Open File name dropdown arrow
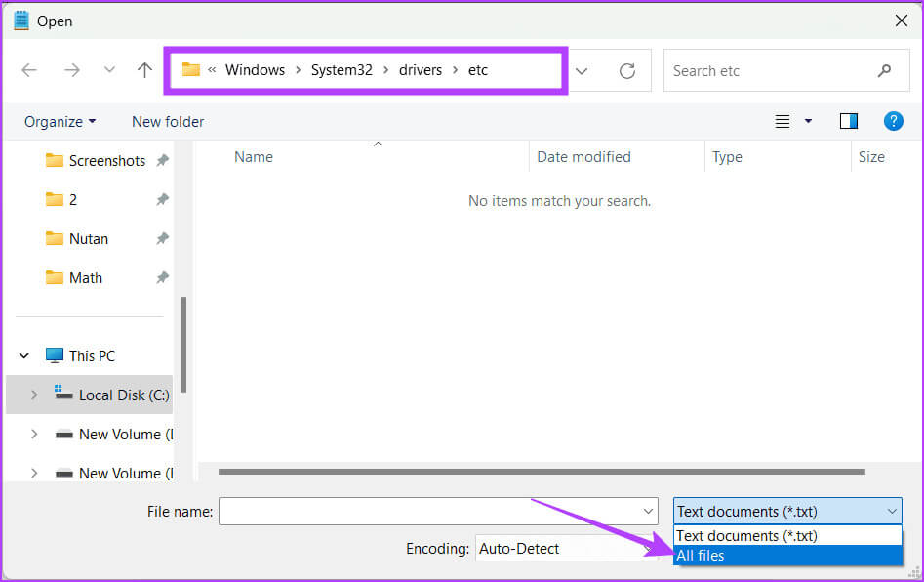Screen dimensions: 924x582 (648, 512)
